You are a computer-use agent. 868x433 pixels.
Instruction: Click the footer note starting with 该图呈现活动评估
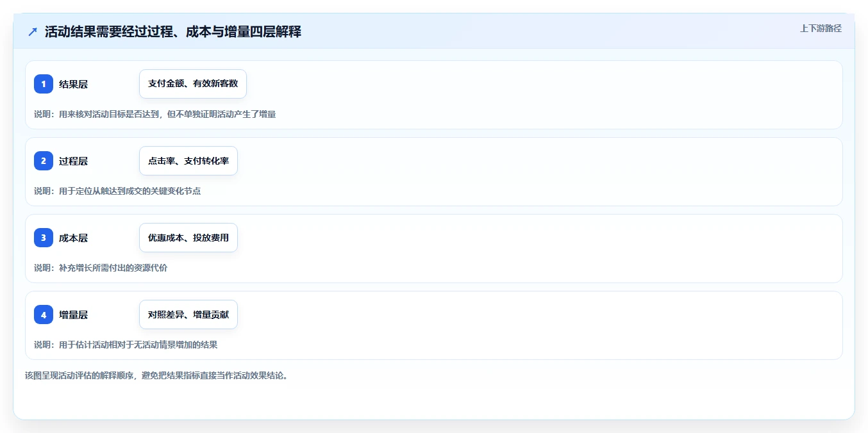(x=158, y=375)
